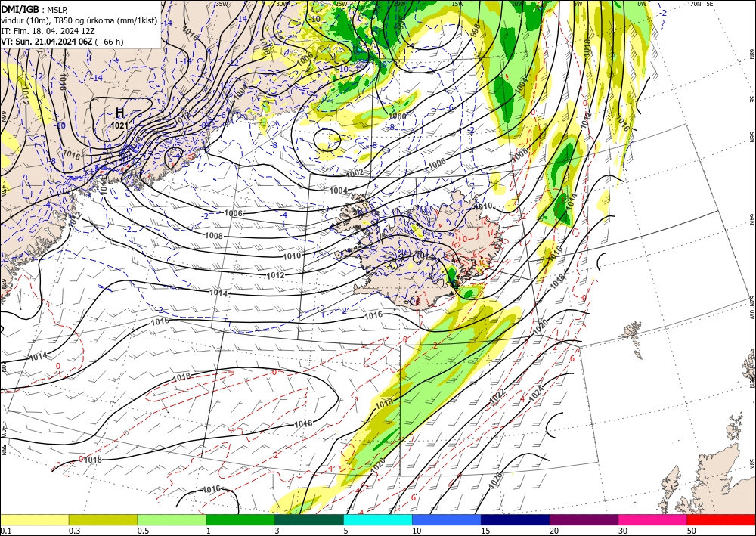The height and width of the screenshot is (536, 756).
Task: Click the 20W longitude label at top
Action: [x=399, y=4]
